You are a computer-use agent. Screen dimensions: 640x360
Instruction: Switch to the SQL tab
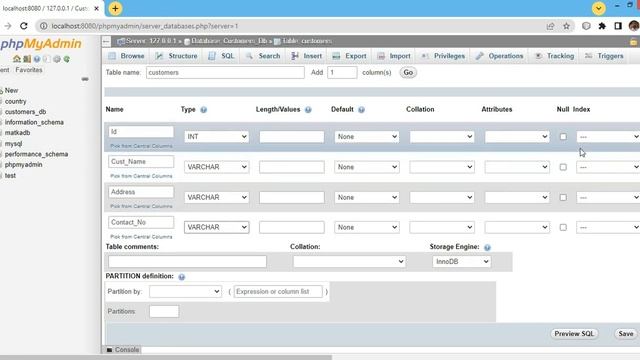pos(221,56)
